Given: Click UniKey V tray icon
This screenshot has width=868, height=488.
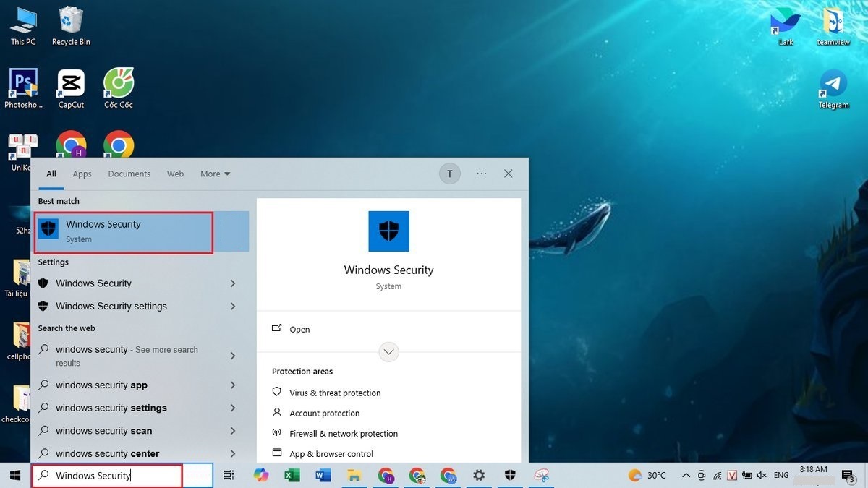Looking at the screenshot, I should [x=732, y=475].
